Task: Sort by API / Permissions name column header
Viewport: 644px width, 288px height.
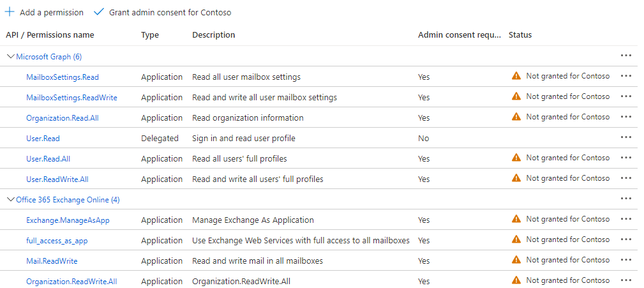Action: click(50, 34)
